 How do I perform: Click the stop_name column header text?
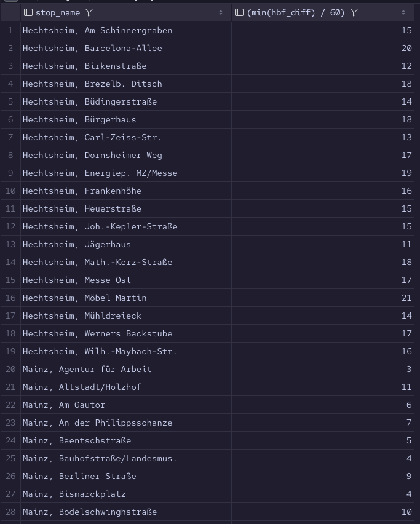tap(58, 12)
